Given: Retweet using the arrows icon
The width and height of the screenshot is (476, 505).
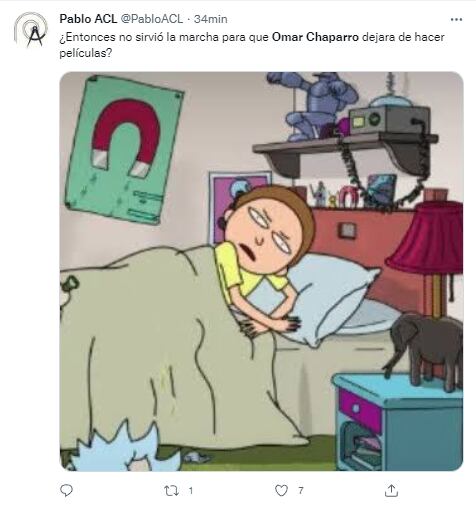Looking at the screenshot, I should click(x=172, y=491).
